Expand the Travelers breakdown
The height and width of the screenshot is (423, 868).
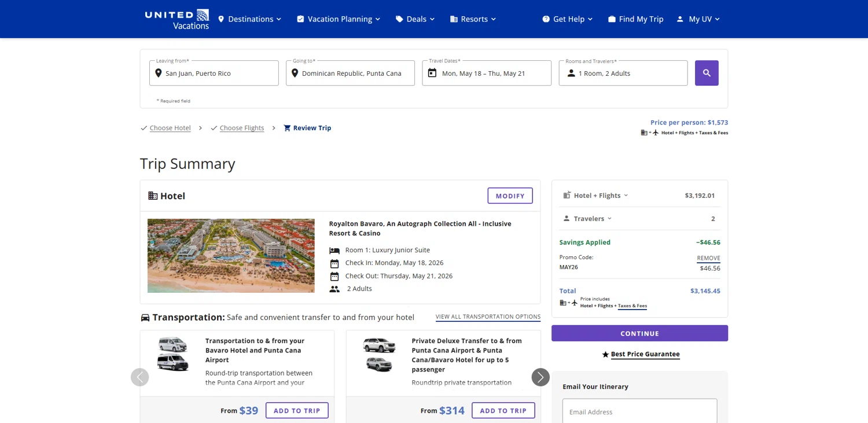[588, 219]
